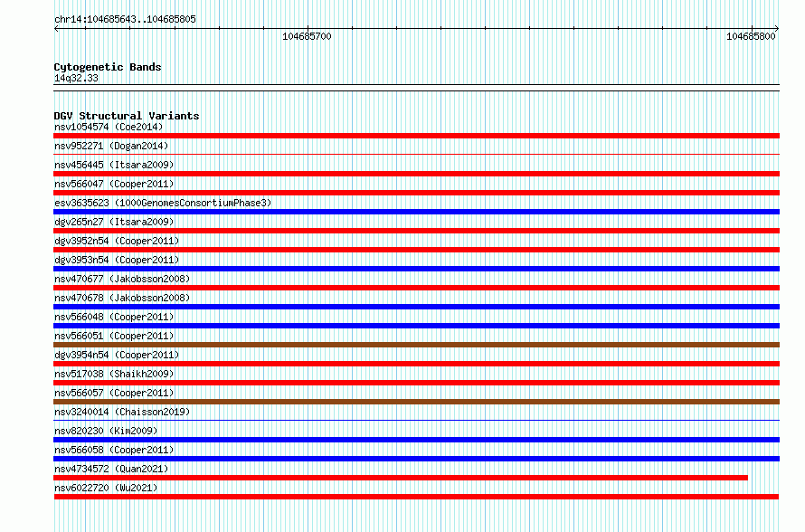Click the 104685700 ruler position label
Viewport: 805px width, 532px height.
pos(307,36)
